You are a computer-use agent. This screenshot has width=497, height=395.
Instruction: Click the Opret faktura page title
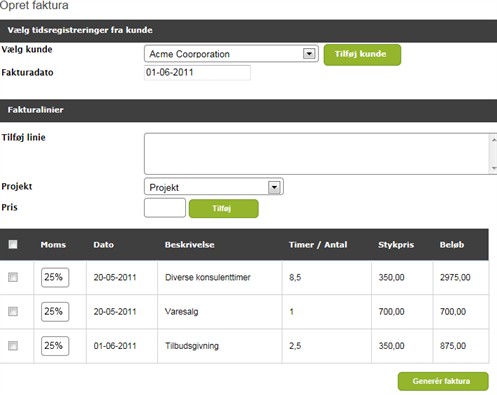click(x=34, y=5)
